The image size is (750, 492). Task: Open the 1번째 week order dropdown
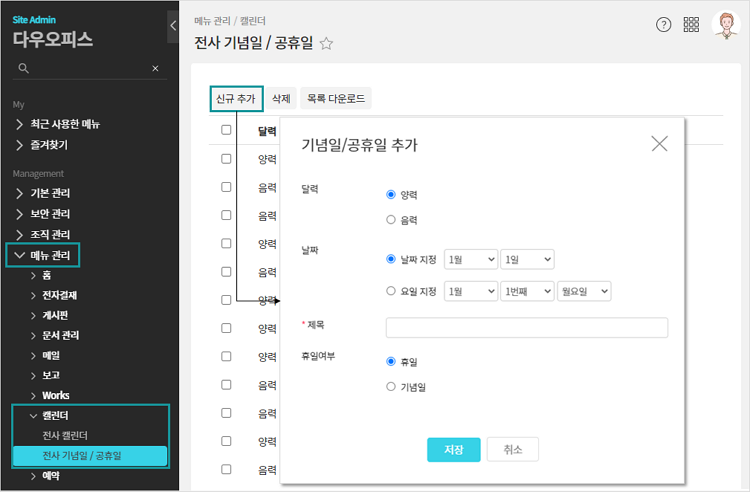point(527,291)
